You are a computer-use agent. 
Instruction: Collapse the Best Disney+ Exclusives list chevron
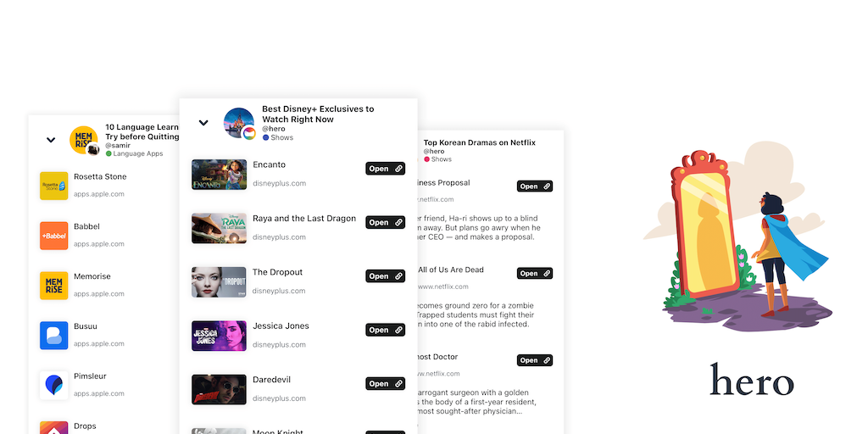(203, 123)
